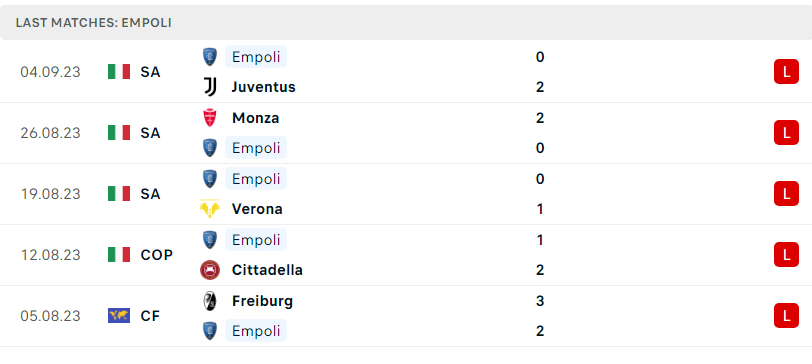This screenshot has width=812, height=364.
Task: Select the Verona team name
Action: 257,209
